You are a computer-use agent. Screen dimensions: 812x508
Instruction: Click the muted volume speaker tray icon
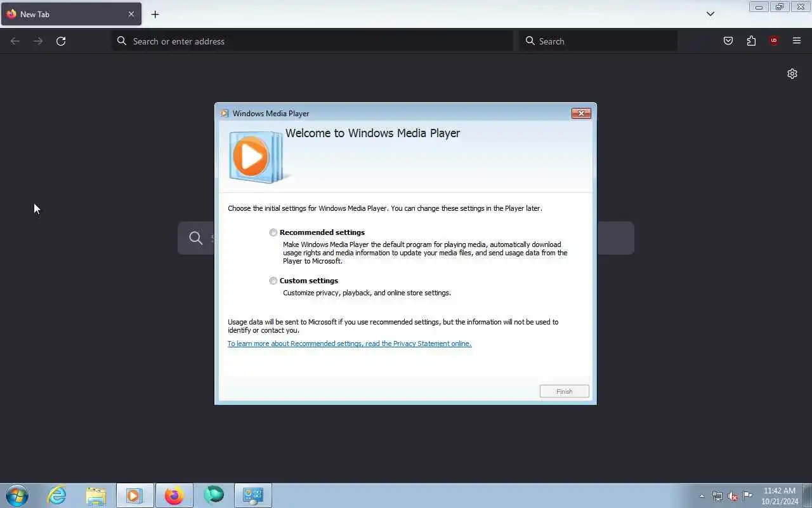(733, 497)
